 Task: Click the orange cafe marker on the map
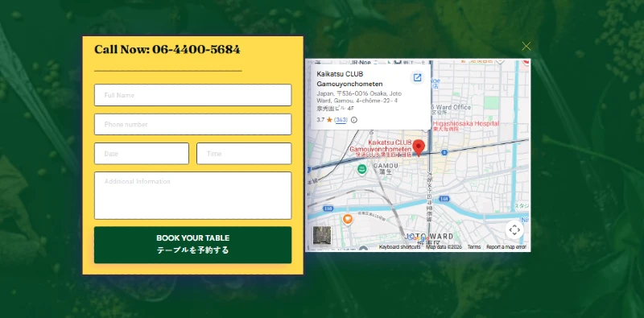[x=348, y=220]
